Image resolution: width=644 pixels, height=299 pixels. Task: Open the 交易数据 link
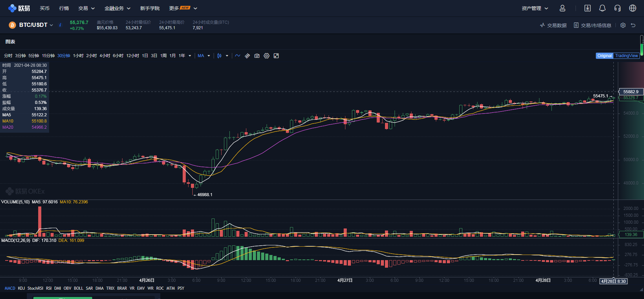click(553, 25)
